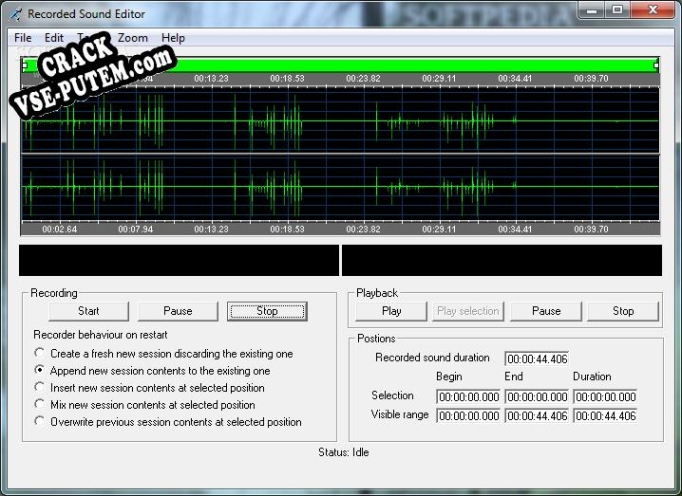Choose 'Overwrite previous session contents' option
Viewport: 682px width, 496px height.
coord(40,422)
